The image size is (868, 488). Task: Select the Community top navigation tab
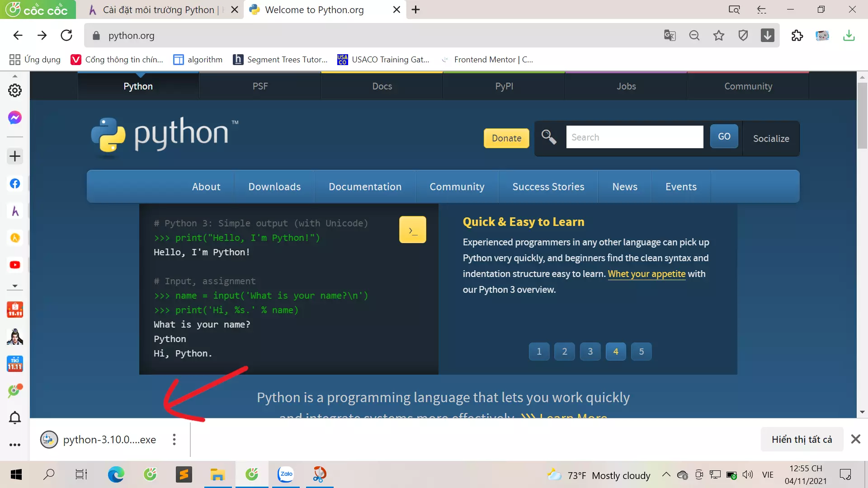[x=748, y=86]
